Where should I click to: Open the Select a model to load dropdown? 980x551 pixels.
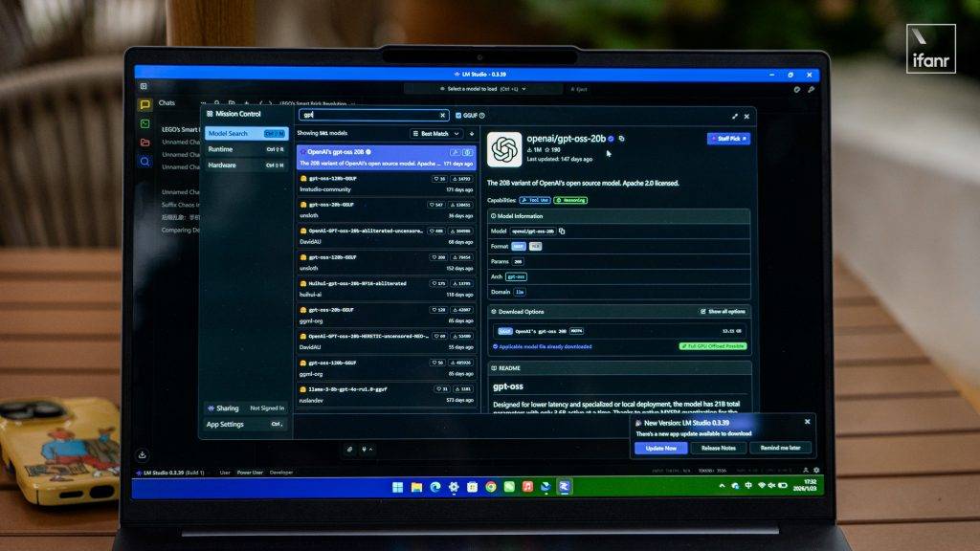tap(483, 89)
